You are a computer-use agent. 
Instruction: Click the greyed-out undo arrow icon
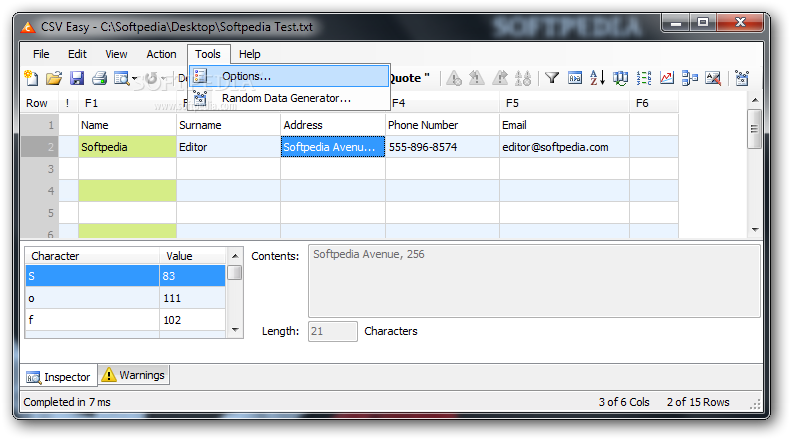pos(151,78)
